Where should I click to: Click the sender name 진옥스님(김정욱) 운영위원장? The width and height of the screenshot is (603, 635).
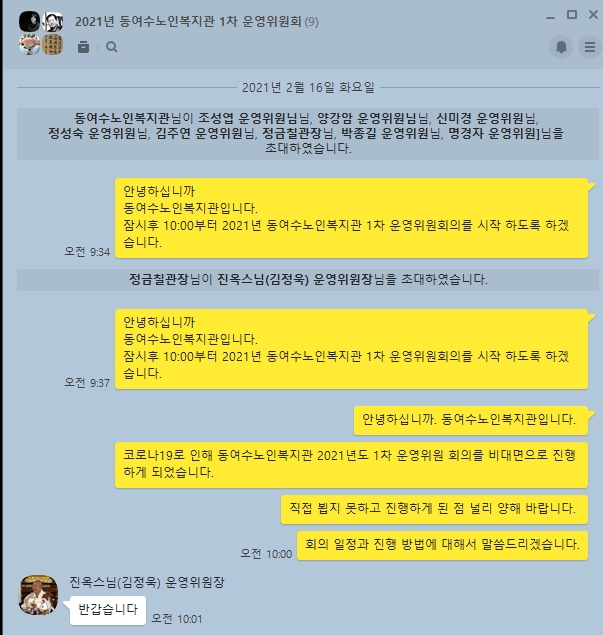pyautogui.click(x=147, y=582)
